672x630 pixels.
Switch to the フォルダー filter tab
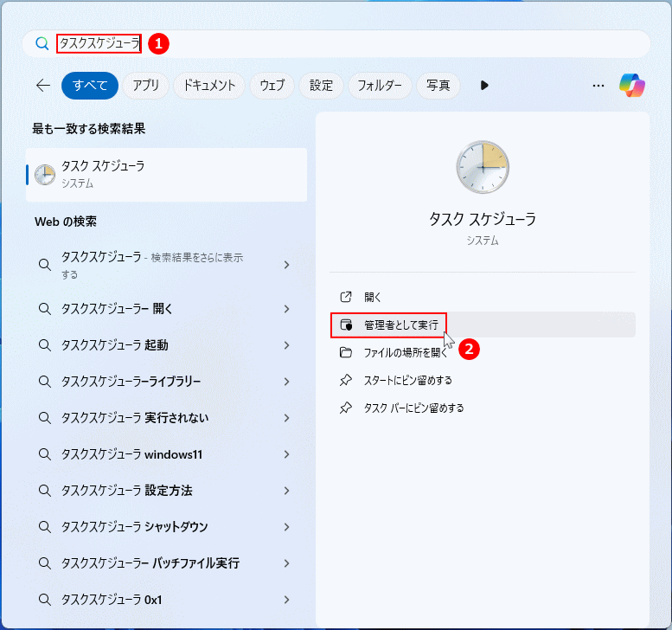pos(380,86)
